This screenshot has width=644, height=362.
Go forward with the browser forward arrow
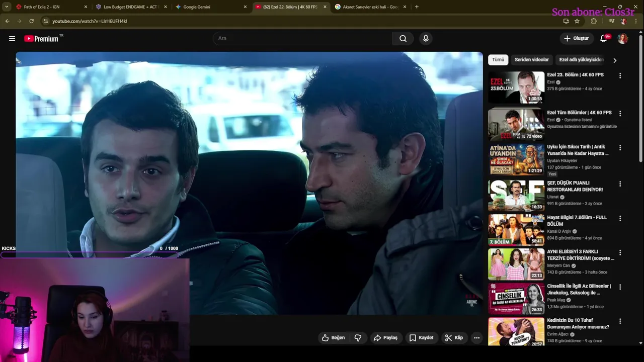tap(19, 21)
